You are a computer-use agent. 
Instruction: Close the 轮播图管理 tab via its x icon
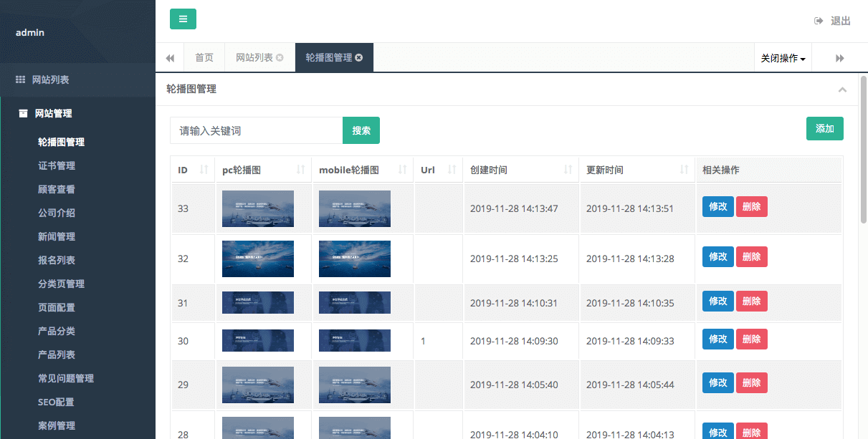click(359, 58)
